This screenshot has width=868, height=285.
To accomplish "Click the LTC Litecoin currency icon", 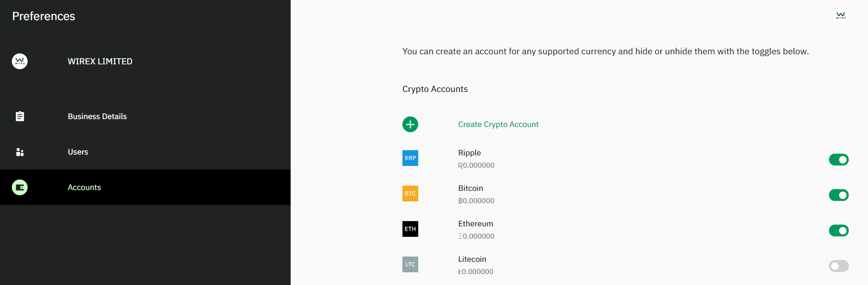I will [x=410, y=264].
